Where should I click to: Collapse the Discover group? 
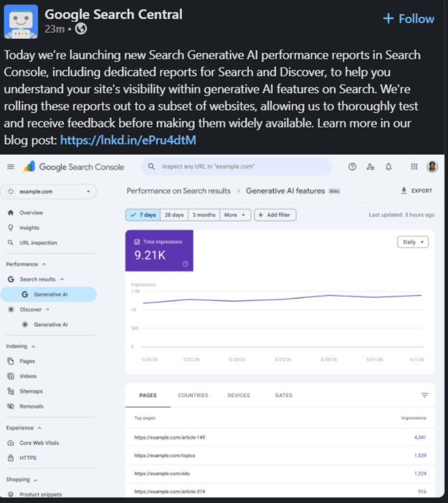48,309
